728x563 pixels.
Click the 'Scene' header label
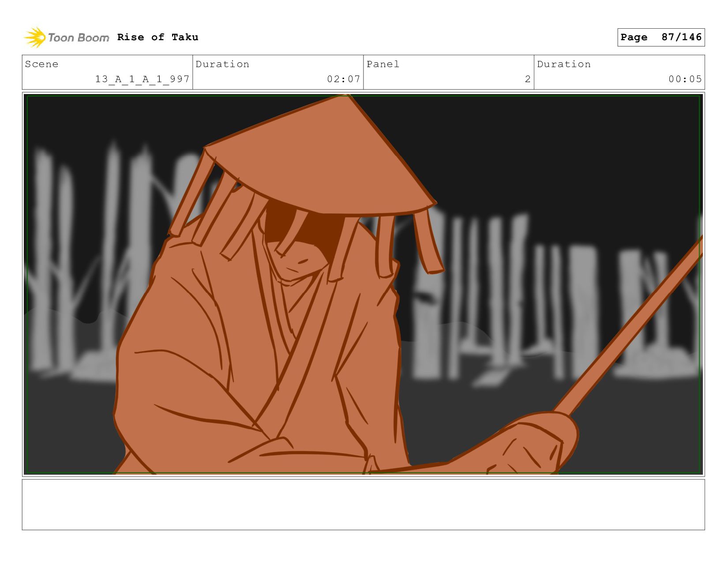click(x=41, y=64)
